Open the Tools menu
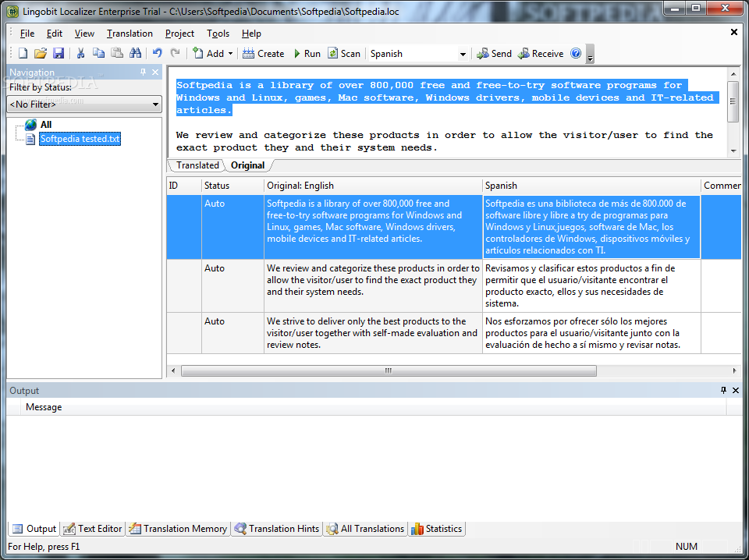The image size is (749, 560). pos(218,34)
